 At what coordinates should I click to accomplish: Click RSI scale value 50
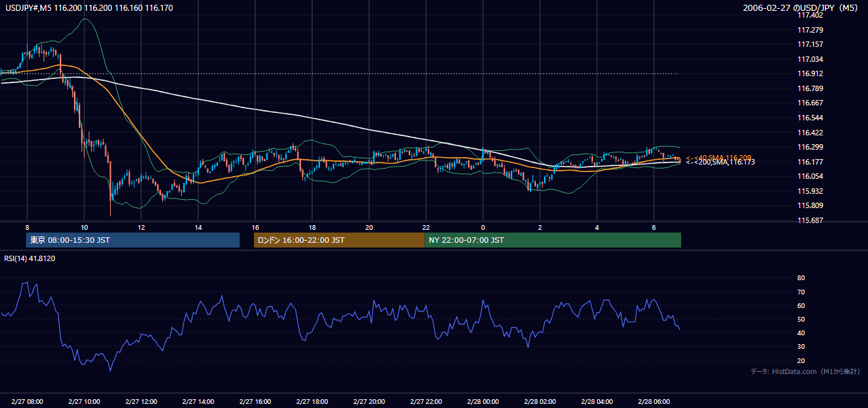[x=801, y=319]
